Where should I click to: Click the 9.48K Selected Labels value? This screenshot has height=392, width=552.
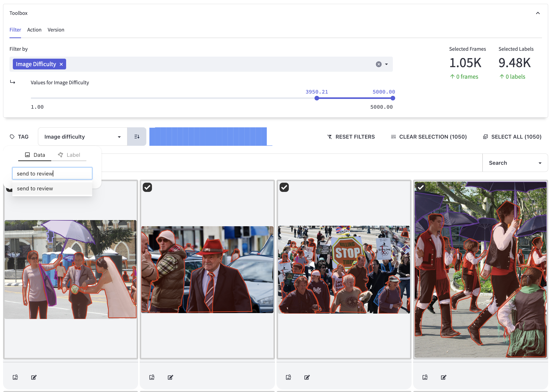pyautogui.click(x=515, y=63)
